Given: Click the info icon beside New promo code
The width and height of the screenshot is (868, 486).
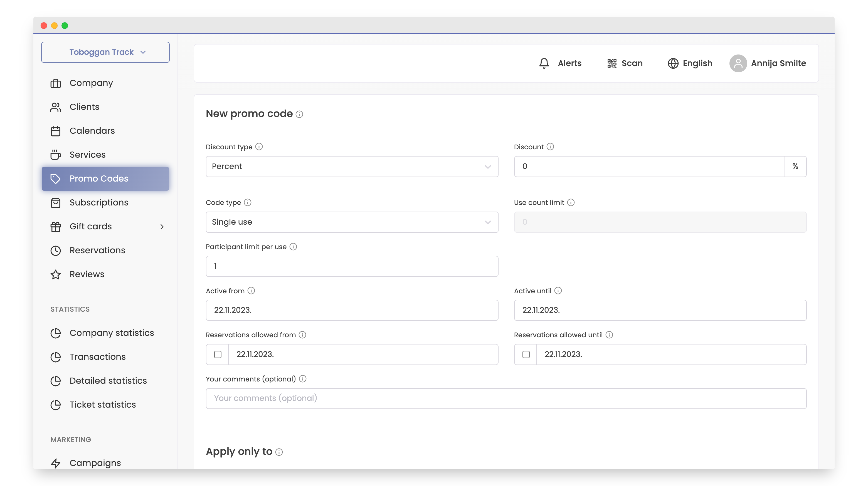Looking at the screenshot, I should 299,115.
